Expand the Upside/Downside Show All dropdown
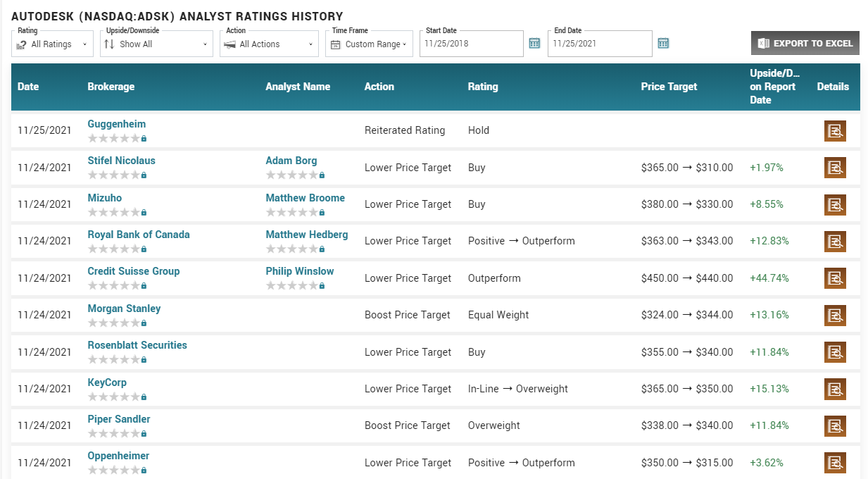This screenshot has width=868, height=479. click(155, 44)
